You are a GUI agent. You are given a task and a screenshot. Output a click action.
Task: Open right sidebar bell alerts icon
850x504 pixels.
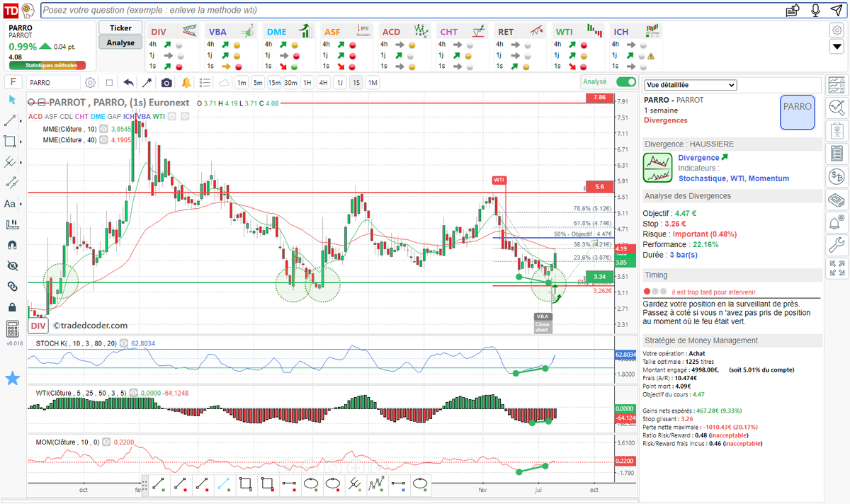[x=837, y=222]
